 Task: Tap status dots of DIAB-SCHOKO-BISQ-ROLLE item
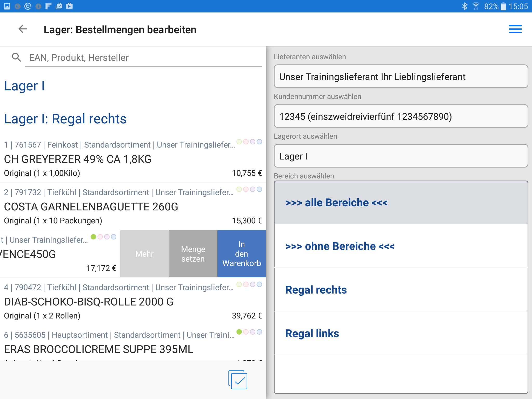click(x=249, y=284)
